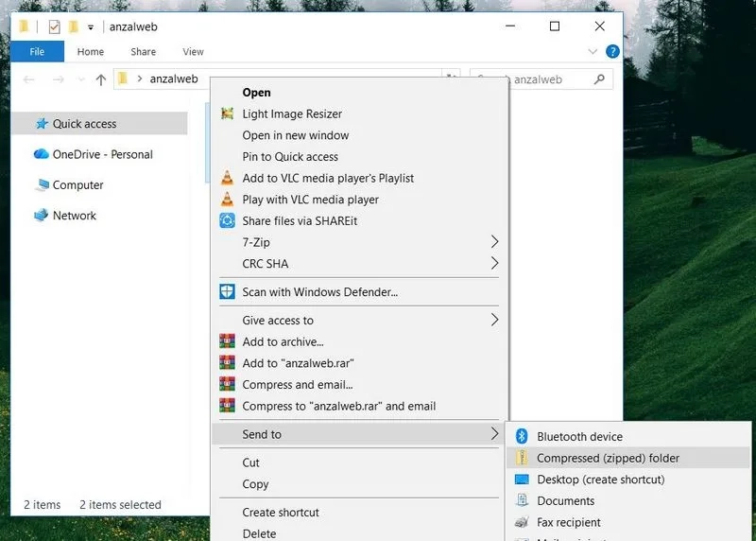Click the "2 items selected" status text
This screenshot has width=756, height=541.
(x=121, y=505)
